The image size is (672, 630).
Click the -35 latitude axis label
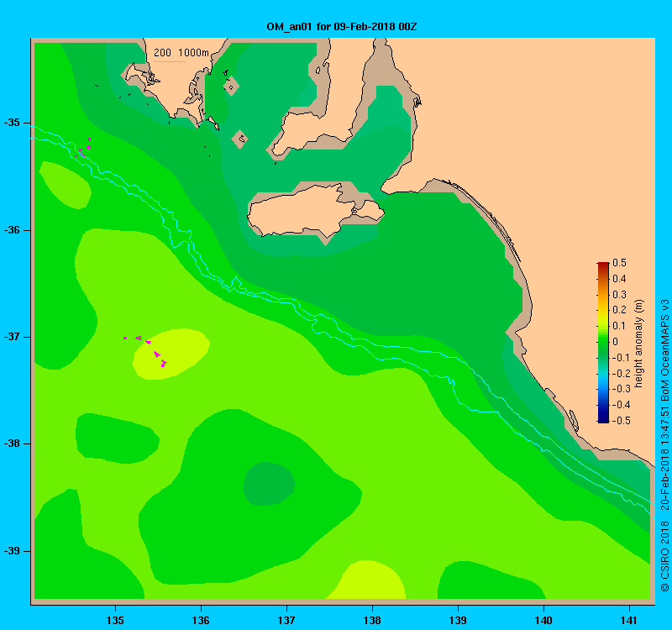click(12, 123)
